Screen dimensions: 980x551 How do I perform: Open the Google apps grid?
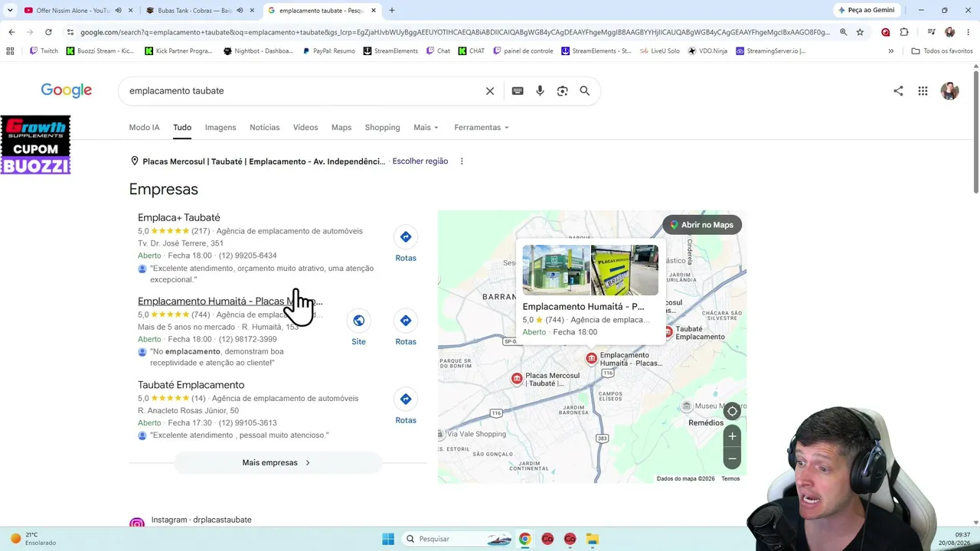(x=923, y=91)
